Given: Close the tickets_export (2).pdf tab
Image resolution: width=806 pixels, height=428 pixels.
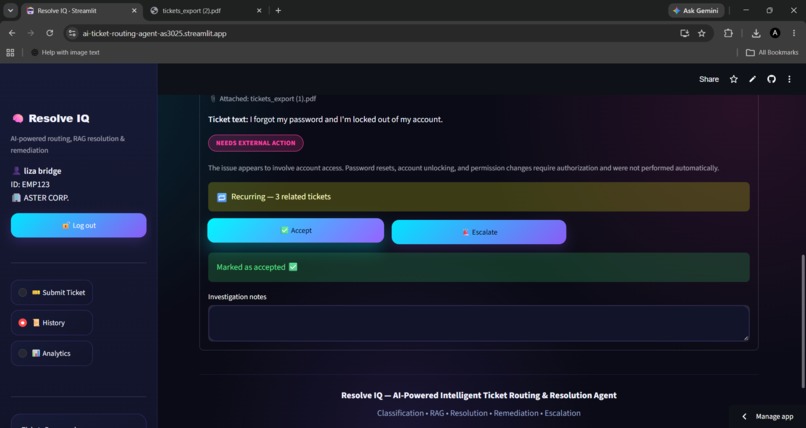Looking at the screenshot, I should [x=259, y=10].
